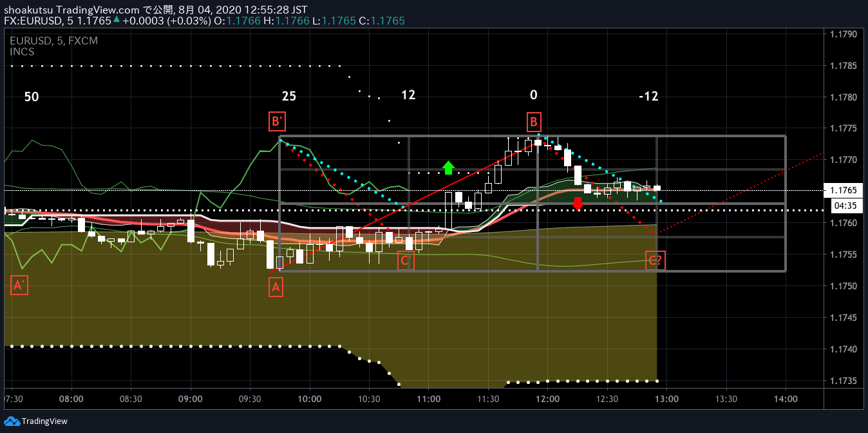This screenshot has width=868, height=433.
Task: Click the TradingView.com text in header
Action: (98, 10)
